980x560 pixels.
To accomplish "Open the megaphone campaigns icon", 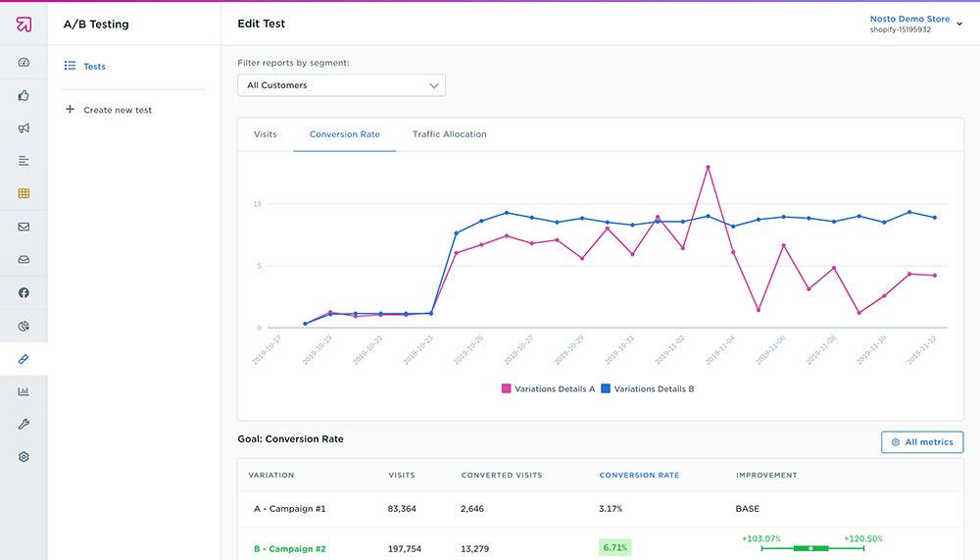I will tap(24, 128).
